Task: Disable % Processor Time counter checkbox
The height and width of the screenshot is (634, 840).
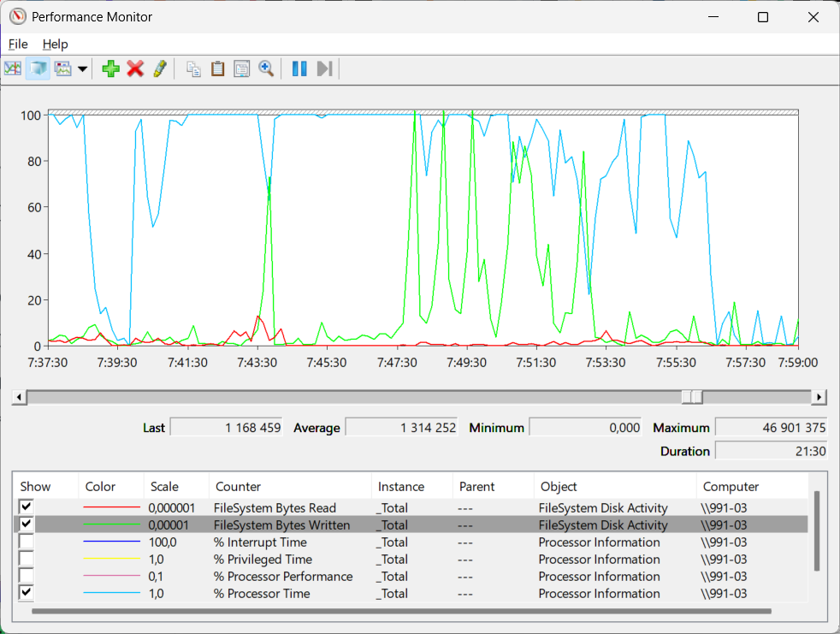Action: point(27,593)
